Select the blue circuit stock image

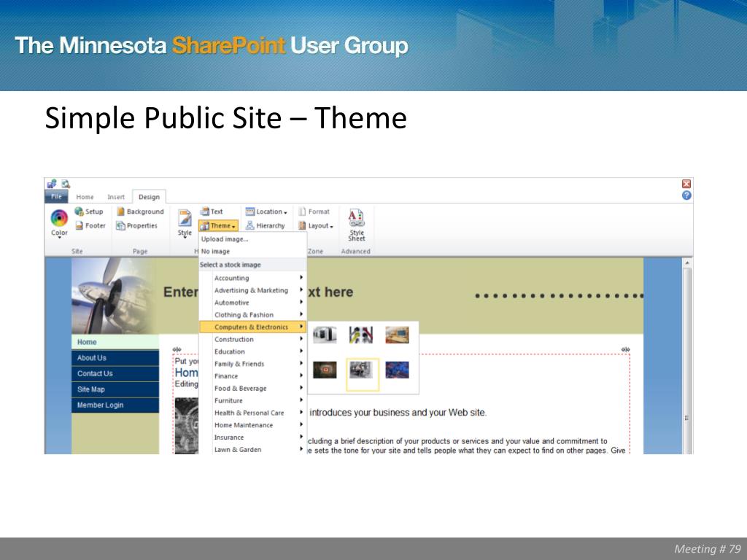pyautogui.click(x=398, y=370)
